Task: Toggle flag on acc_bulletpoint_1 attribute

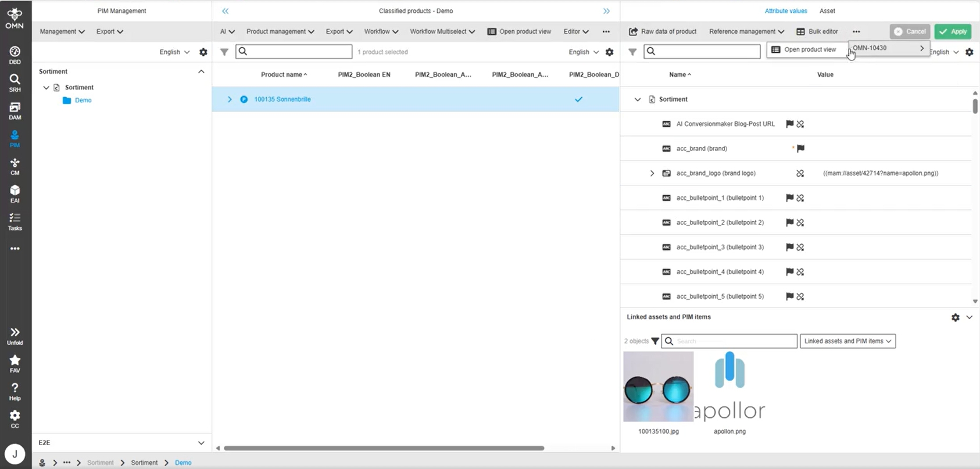Action: click(789, 198)
